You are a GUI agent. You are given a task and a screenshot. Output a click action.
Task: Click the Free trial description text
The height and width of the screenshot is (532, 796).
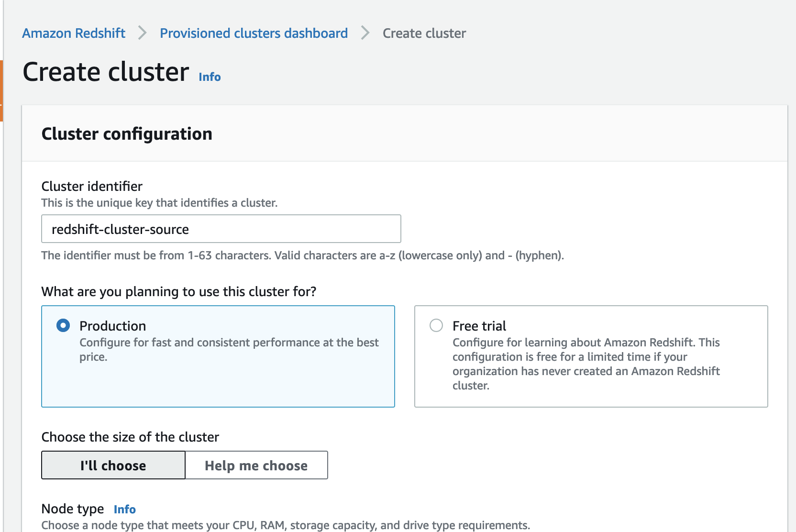coord(586,364)
